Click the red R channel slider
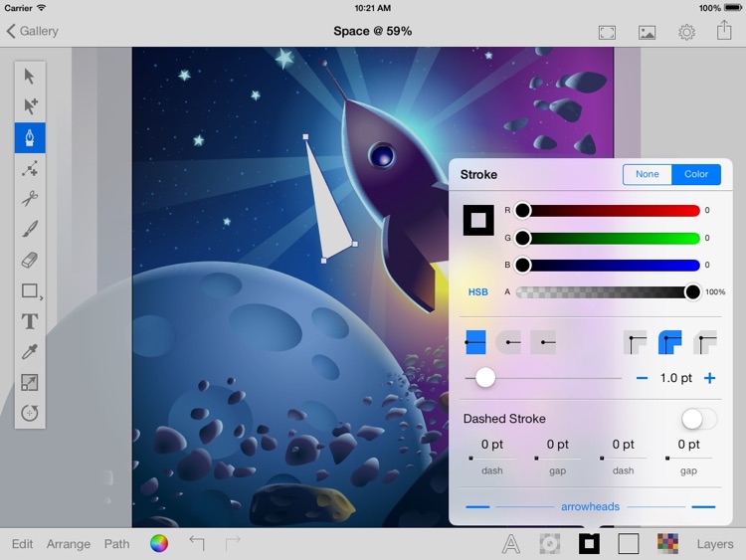 (x=607, y=210)
